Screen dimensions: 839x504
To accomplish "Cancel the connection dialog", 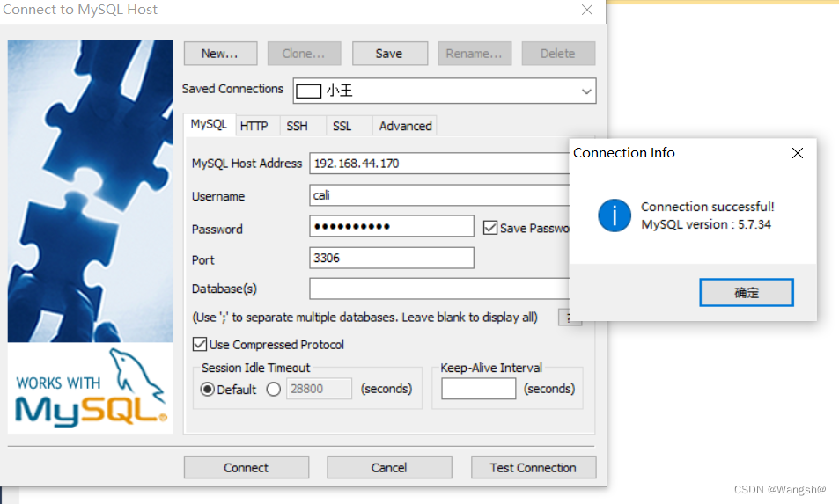I will [389, 468].
